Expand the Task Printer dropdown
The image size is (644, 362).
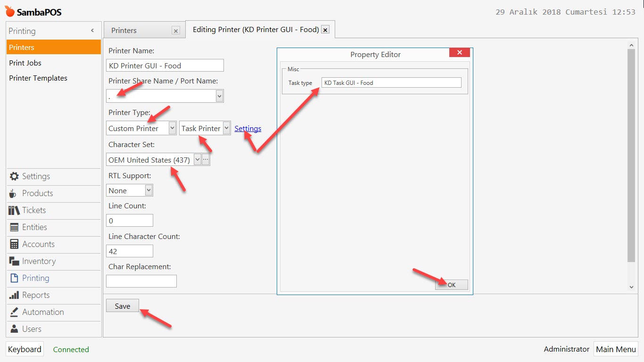point(226,128)
